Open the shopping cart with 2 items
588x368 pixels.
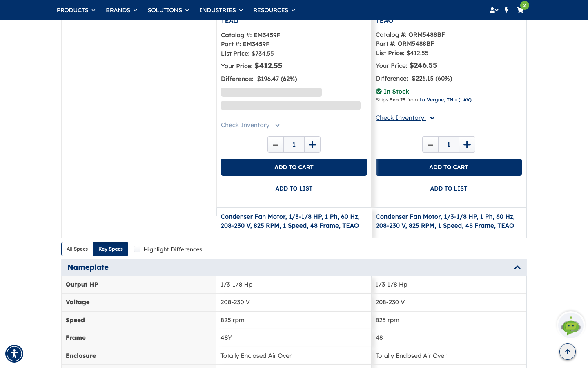point(520,10)
